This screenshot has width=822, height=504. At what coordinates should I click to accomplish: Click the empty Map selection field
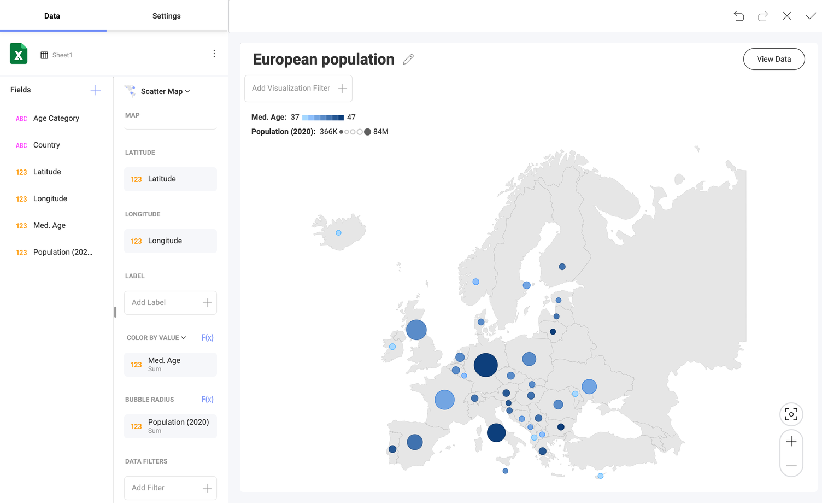[x=171, y=126]
